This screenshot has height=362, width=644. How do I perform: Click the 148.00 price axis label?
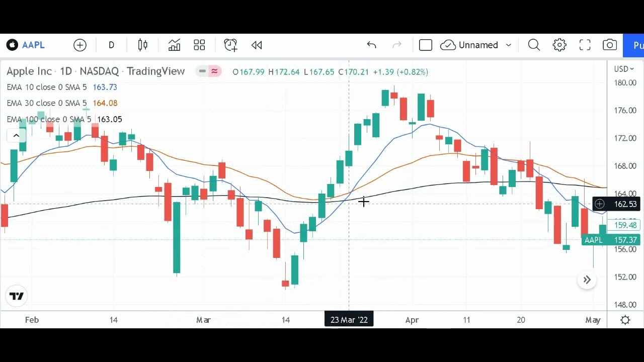coord(625,305)
